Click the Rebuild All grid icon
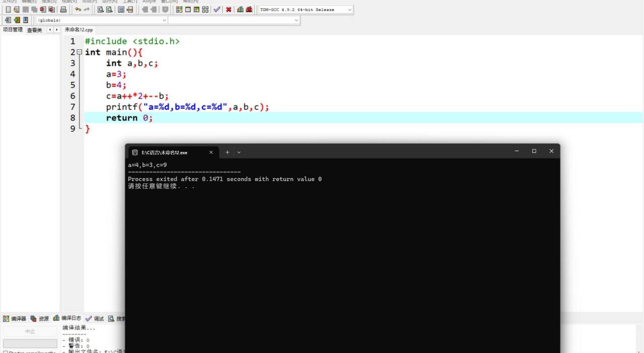The height and width of the screenshot is (353, 644). (x=205, y=10)
